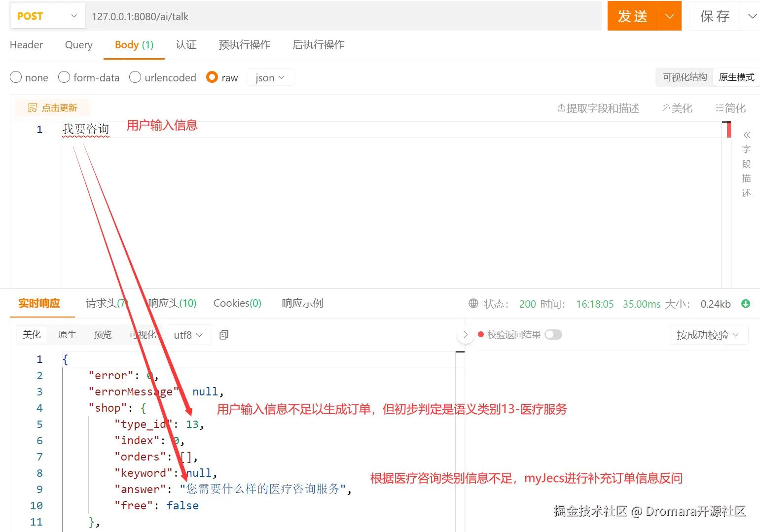The image size is (760, 532).
Task: Click the 保存 save button
Action: 714,16
